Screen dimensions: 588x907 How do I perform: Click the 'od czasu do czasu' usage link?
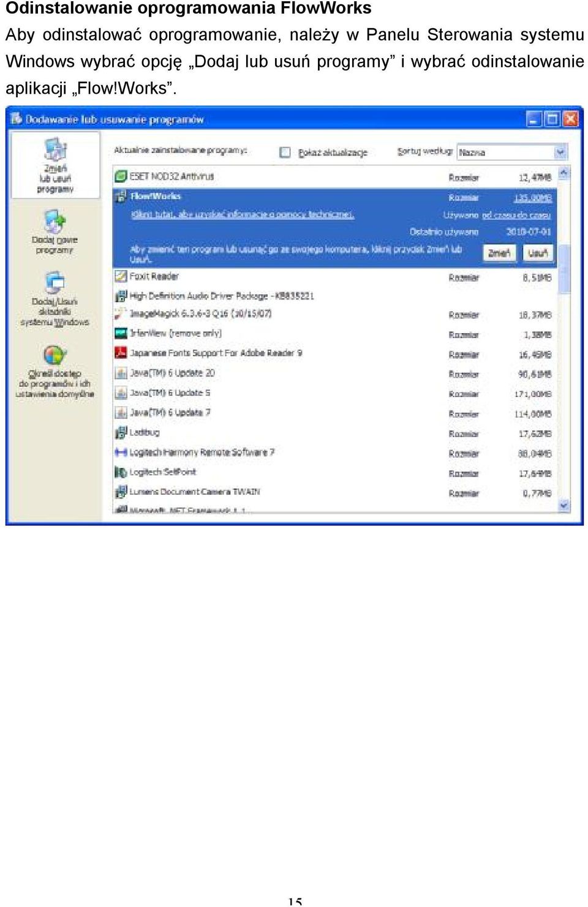click(516, 216)
